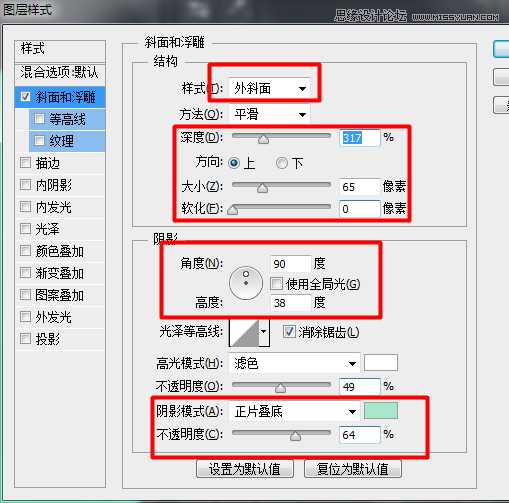Tick the 颜色叠加 checkbox
This screenshot has height=503, width=509.
point(25,251)
